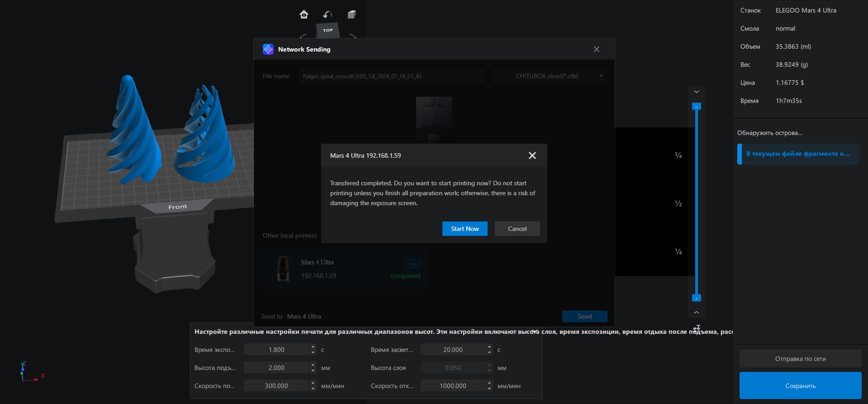
Task: Click the Скорость отк... value field
Action: pyautogui.click(x=453, y=386)
